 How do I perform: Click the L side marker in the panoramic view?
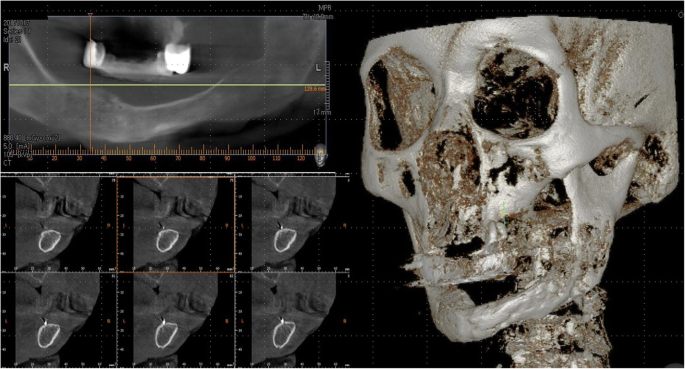click(x=318, y=68)
